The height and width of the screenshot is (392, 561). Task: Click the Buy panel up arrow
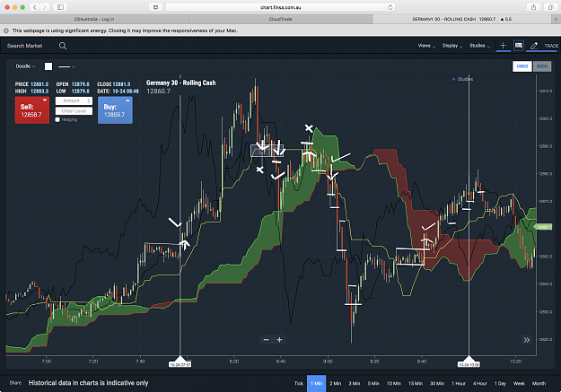pyautogui.click(x=127, y=100)
